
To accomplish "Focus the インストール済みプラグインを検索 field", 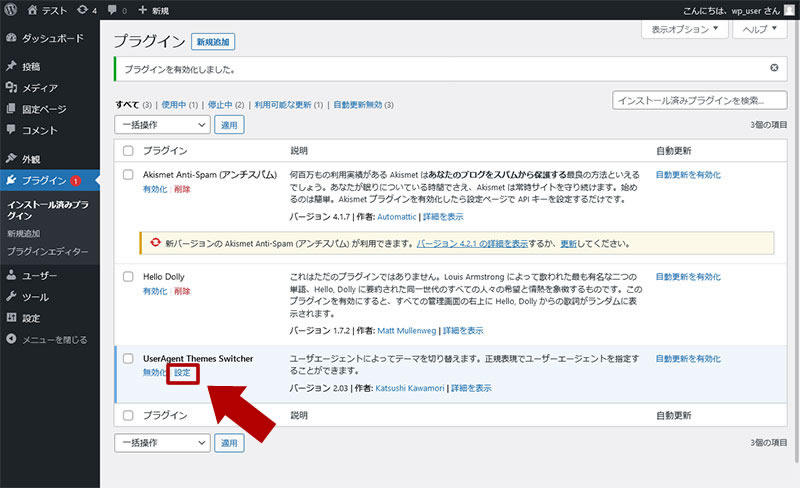I will [699, 100].
